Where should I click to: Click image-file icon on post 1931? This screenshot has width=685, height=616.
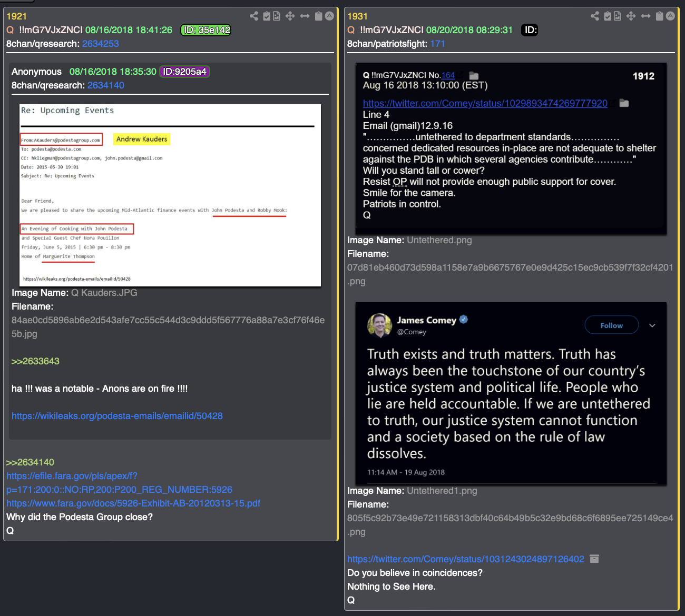pyautogui.click(x=618, y=16)
